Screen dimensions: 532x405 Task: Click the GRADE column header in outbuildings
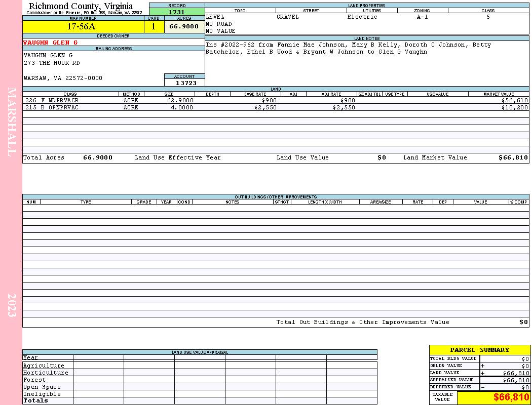(x=144, y=202)
